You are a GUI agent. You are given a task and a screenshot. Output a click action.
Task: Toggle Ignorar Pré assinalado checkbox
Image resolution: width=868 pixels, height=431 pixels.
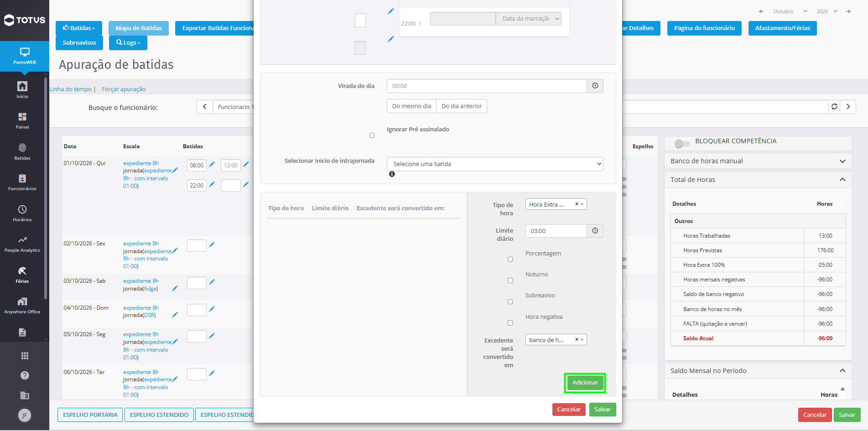(372, 135)
